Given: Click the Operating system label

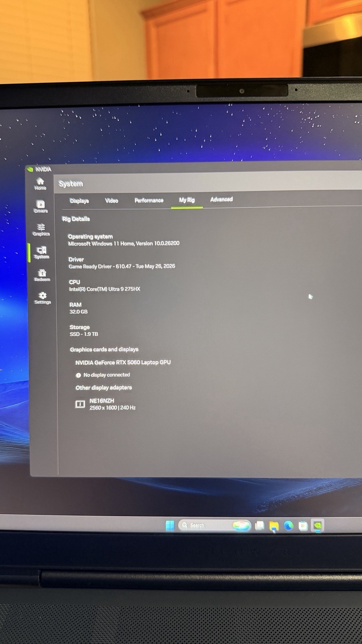Looking at the screenshot, I should pos(90,237).
